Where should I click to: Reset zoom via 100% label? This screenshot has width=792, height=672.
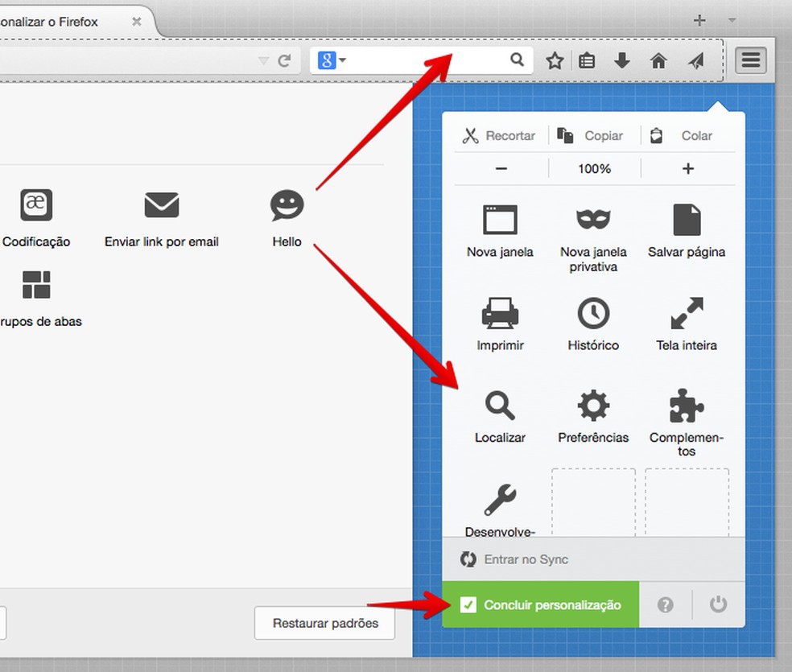(x=595, y=169)
